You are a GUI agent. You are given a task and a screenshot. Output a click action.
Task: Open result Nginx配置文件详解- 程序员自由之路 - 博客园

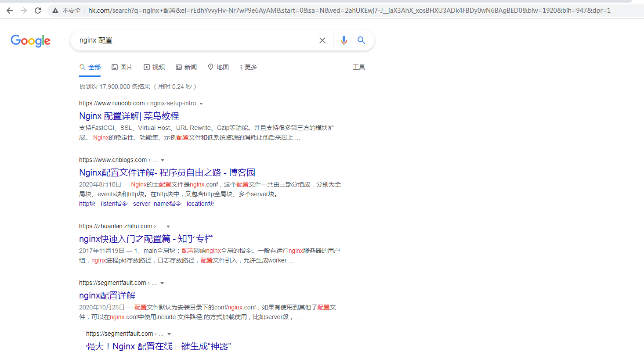tap(167, 172)
